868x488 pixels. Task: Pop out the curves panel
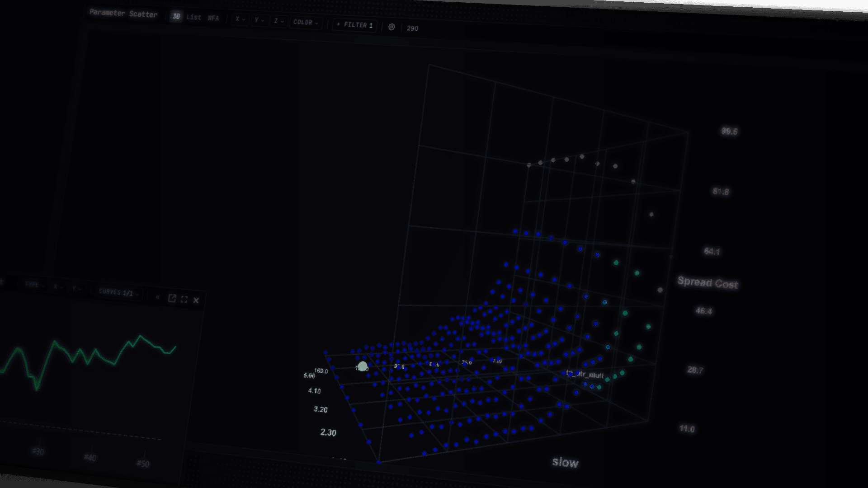point(172,298)
